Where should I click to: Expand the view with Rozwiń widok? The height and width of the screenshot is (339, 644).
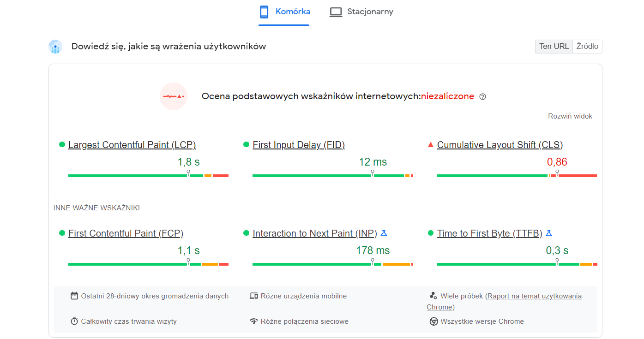570,116
